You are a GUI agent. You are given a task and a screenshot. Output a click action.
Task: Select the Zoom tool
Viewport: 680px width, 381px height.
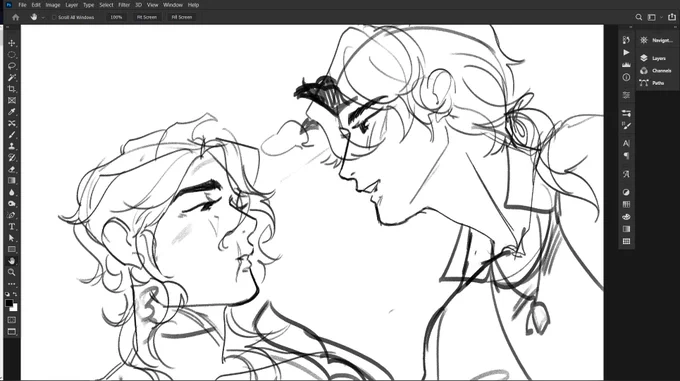pyautogui.click(x=12, y=272)
